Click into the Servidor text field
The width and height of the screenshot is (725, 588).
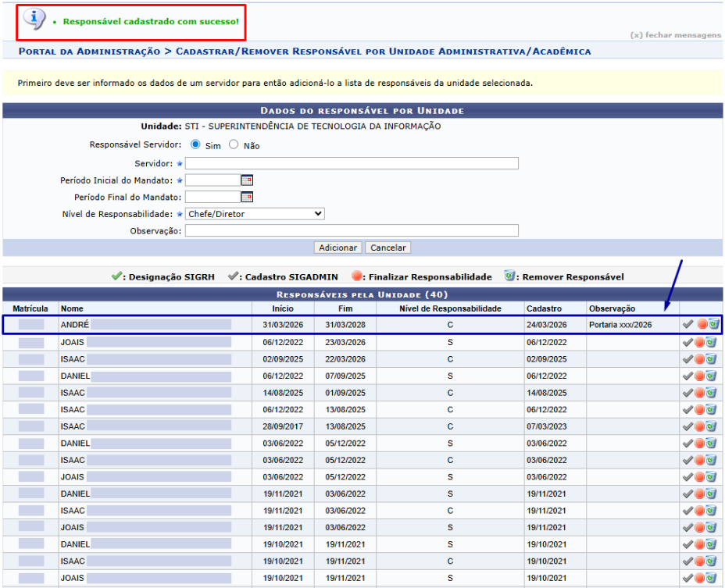pos(352,163)
